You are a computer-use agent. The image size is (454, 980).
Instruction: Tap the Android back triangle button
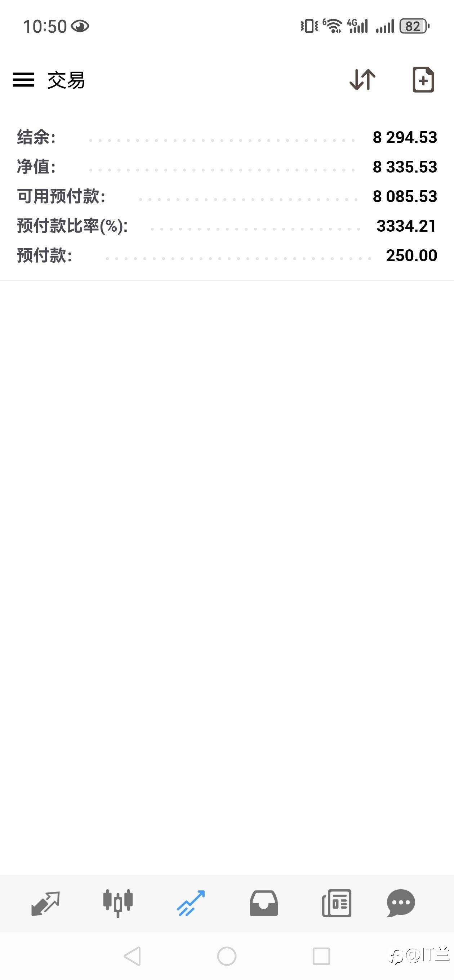(133, 956)
